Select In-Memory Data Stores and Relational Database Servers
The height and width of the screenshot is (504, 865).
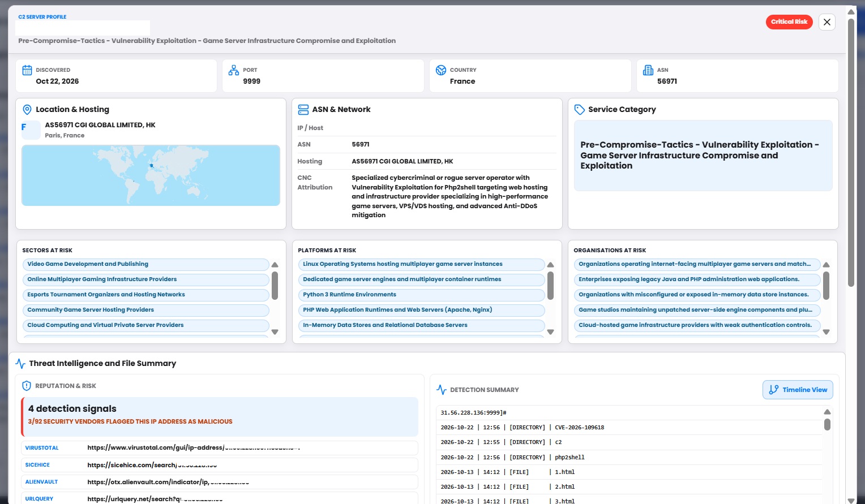421,325
